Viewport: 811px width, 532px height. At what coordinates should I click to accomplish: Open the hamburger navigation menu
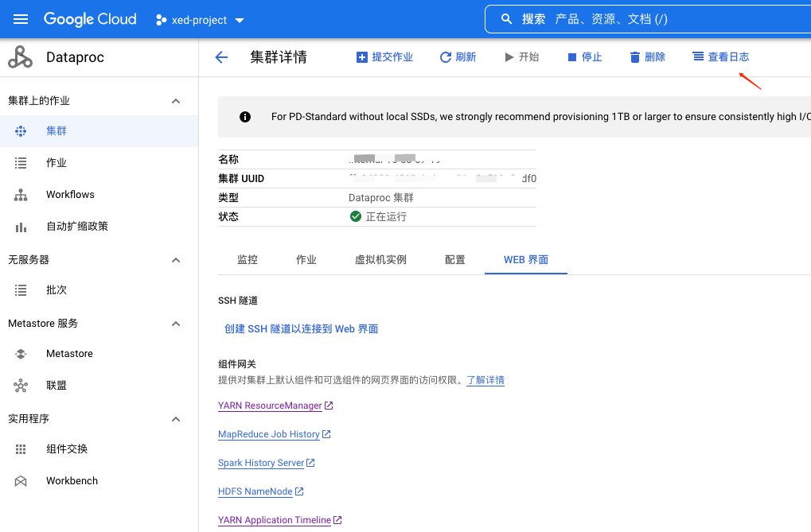21,19
